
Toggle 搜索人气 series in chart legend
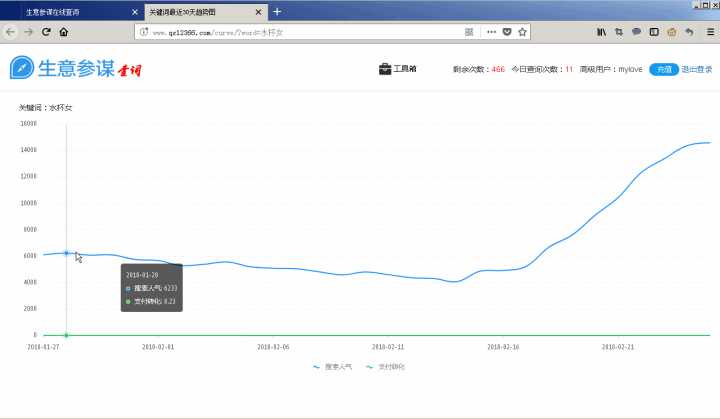[333, 367]
